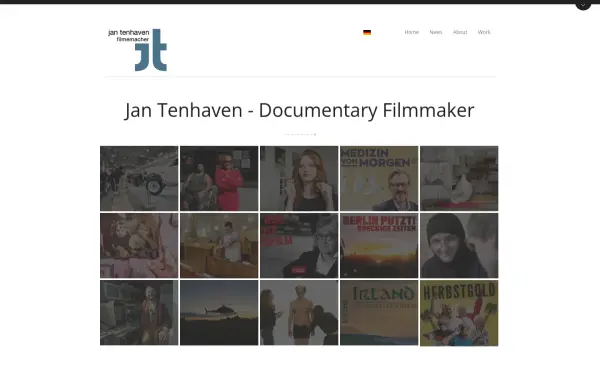Select the red-haired woman thumbnail
The width and height of the screenshot is (600, 375).
pyautogui.click(x=299, y=178)
